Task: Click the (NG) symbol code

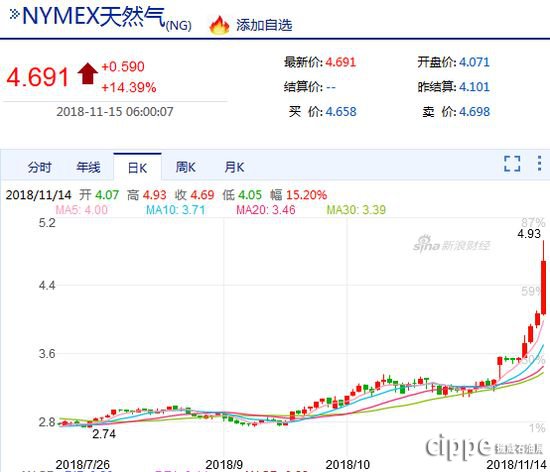Action: 179,26
